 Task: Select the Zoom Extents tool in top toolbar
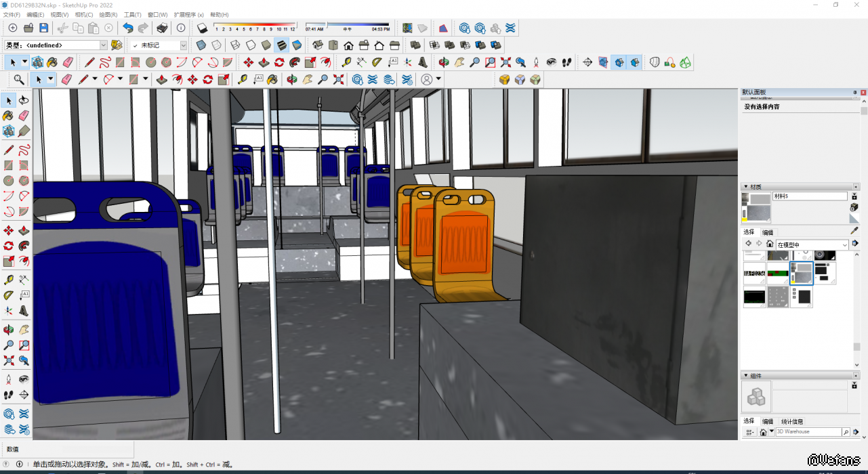505,62
